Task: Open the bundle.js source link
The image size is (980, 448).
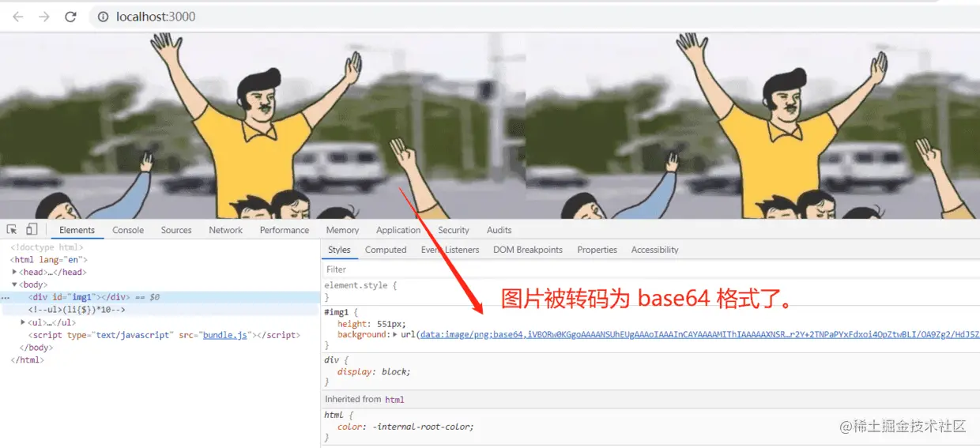Action: 224,335
